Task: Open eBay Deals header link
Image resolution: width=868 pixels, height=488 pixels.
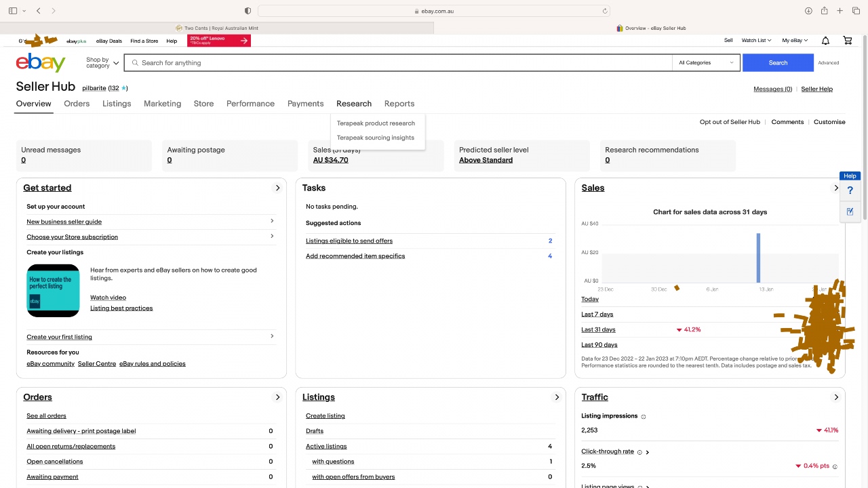Action: [x=108, y=41]
